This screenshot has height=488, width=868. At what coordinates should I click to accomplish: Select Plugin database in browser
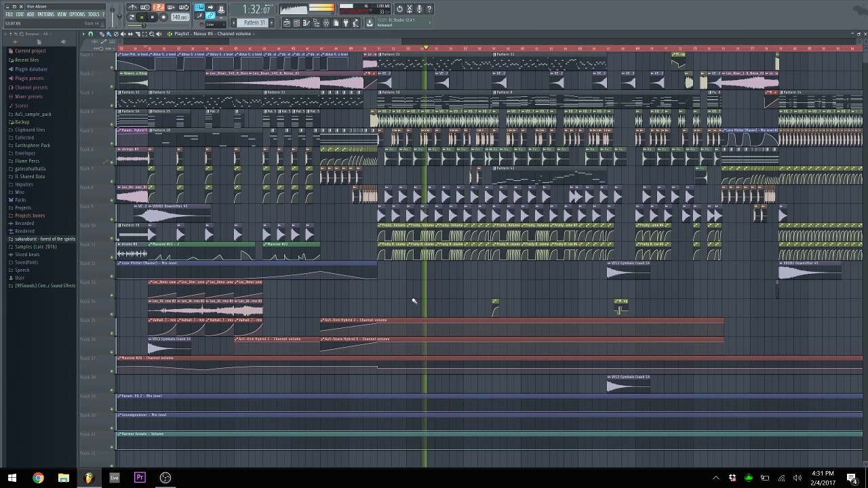point(31,69)
